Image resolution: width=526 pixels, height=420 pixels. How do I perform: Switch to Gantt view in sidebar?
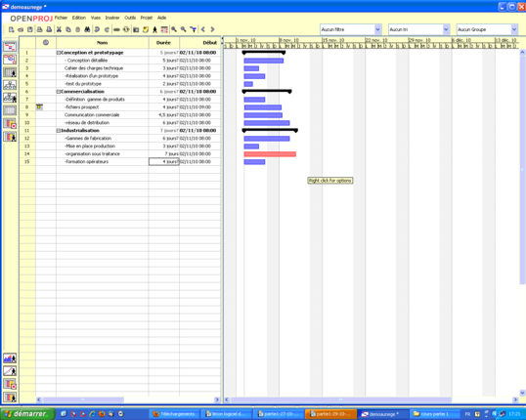pyautogui.click(x=10, y=47)
